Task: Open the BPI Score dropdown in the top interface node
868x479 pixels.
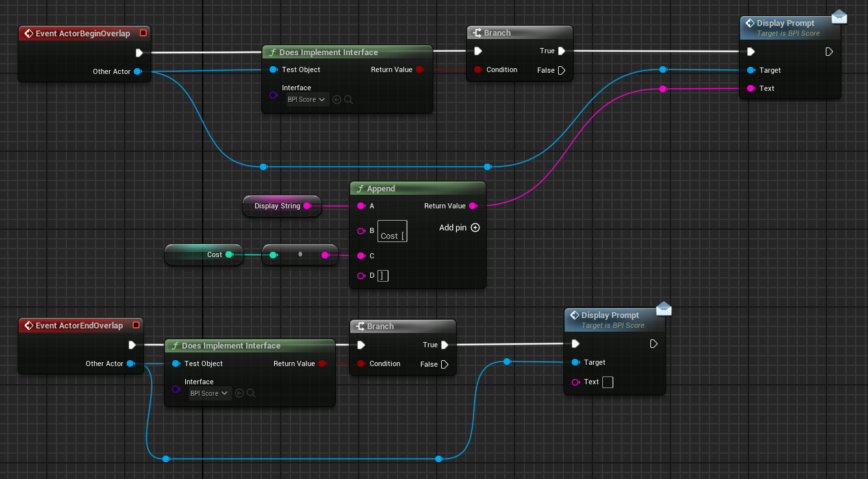Action: click(307, 99)
